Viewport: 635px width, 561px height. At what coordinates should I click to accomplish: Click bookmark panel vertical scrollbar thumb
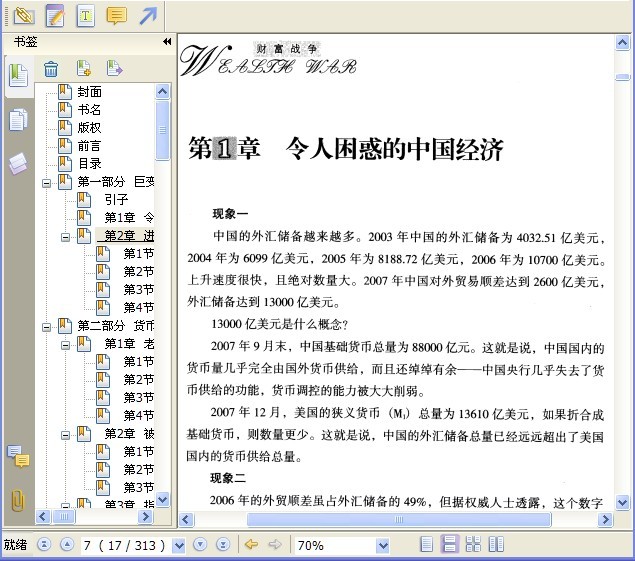point(162,130)
